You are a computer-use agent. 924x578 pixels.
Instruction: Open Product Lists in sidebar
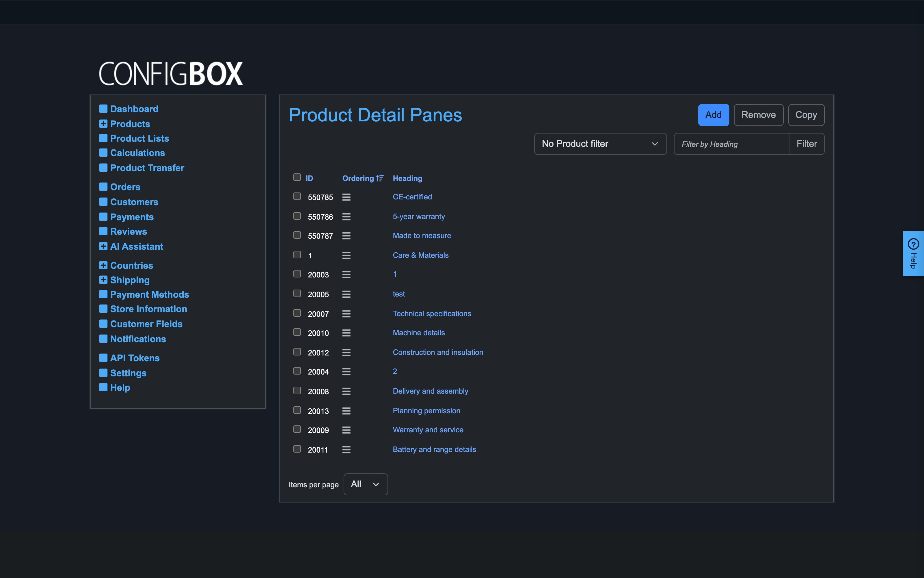[139, 138]
